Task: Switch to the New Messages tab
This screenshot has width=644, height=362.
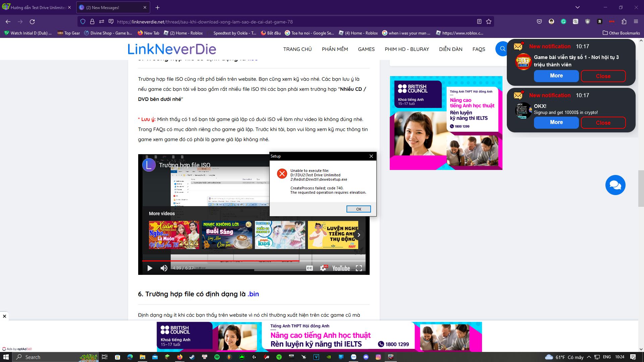Action: point(111,7)
